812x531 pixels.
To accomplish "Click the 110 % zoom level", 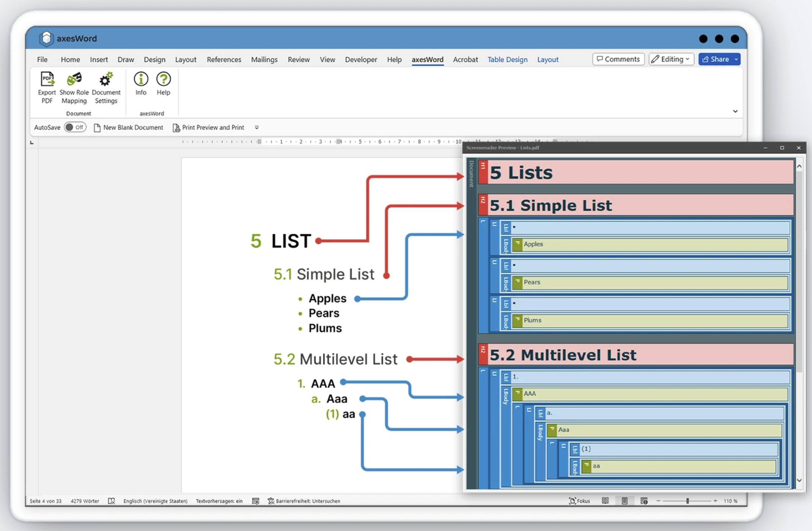I will coord(730,501).
